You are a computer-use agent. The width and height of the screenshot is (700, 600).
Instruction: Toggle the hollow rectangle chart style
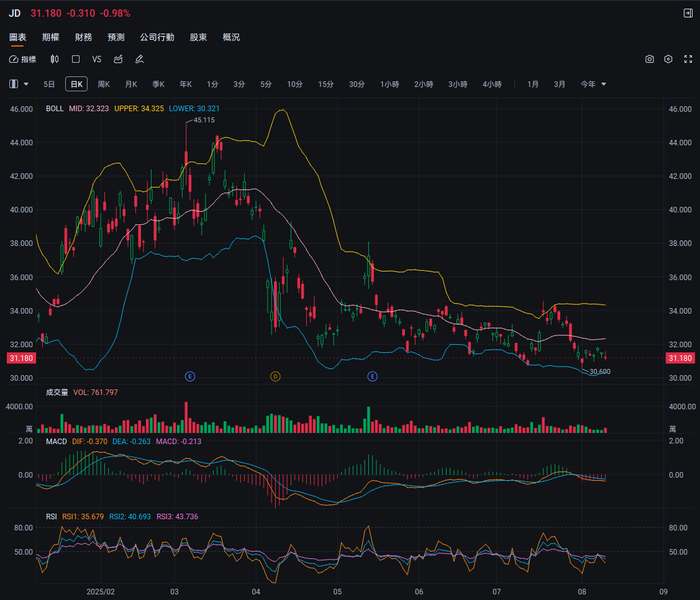click(75, 59)
